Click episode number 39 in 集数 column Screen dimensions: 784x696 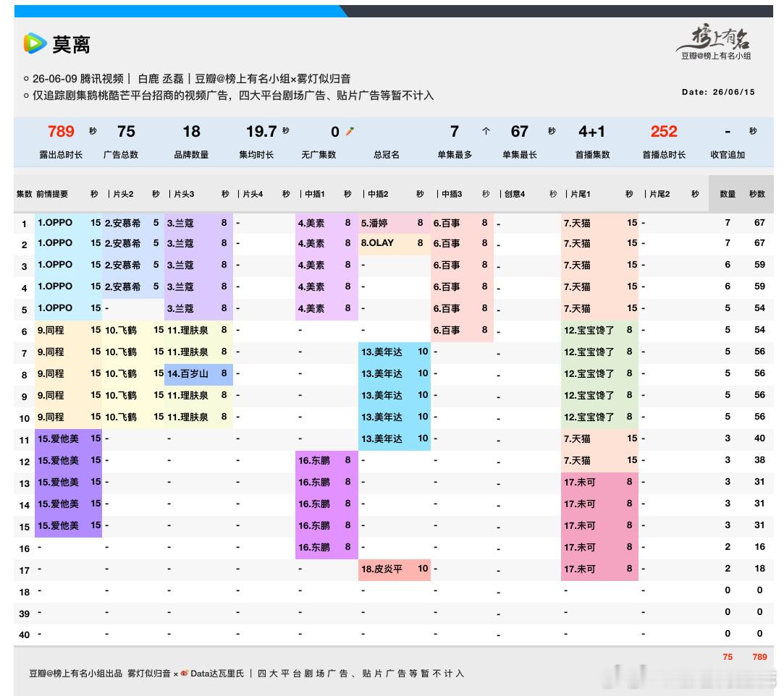[x=24, y=614]
